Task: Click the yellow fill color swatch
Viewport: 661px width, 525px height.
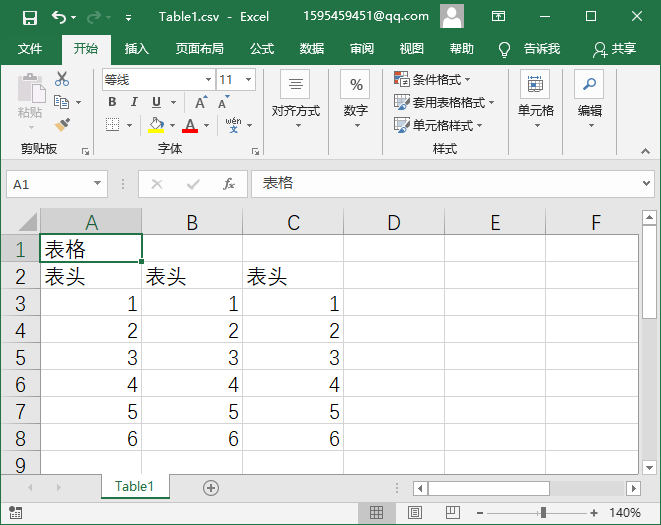Action: (155, 125)
